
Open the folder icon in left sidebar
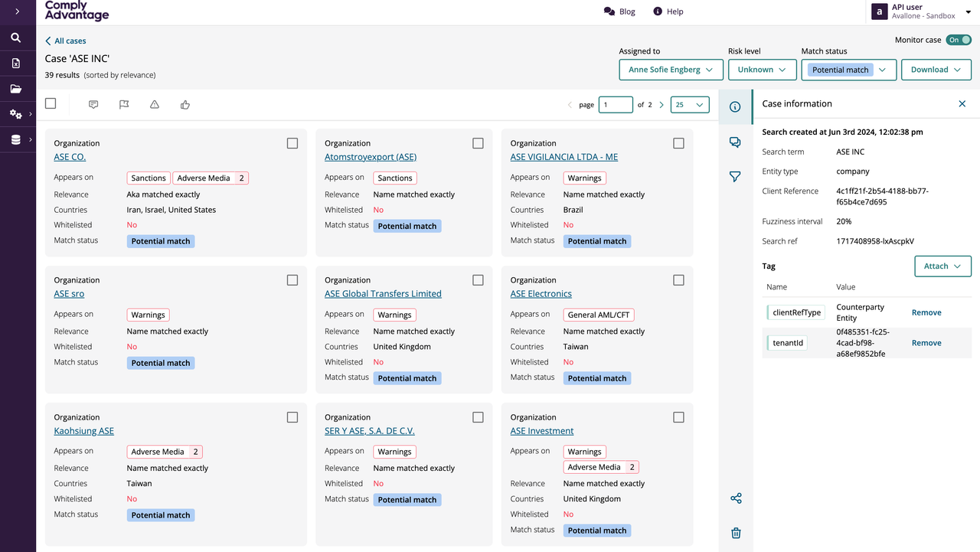15,89
